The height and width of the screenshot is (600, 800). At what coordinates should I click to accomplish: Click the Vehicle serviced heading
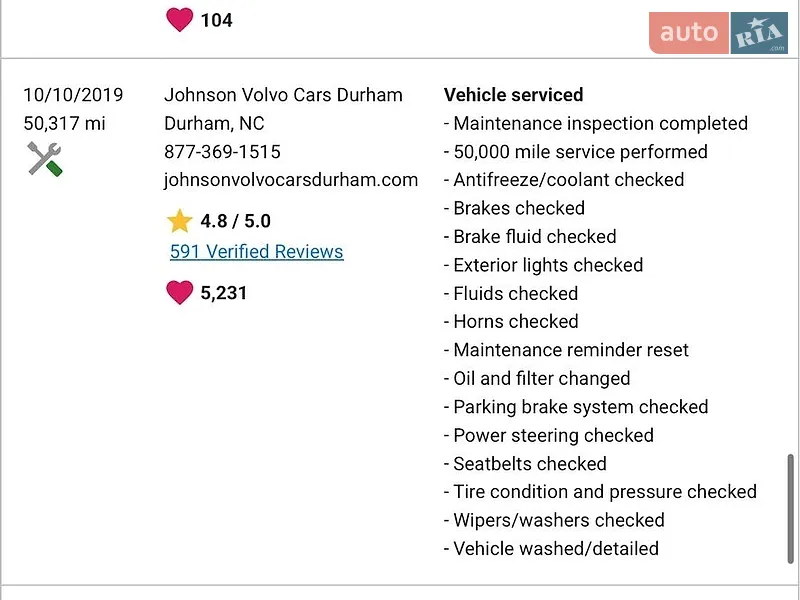tap(513, 95)
